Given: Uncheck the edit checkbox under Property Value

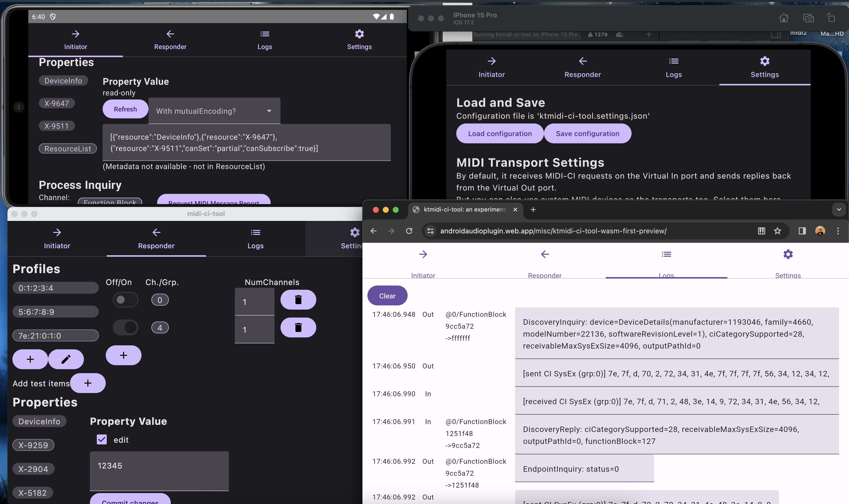Looking at the screenshot, I should coord(102,439).
